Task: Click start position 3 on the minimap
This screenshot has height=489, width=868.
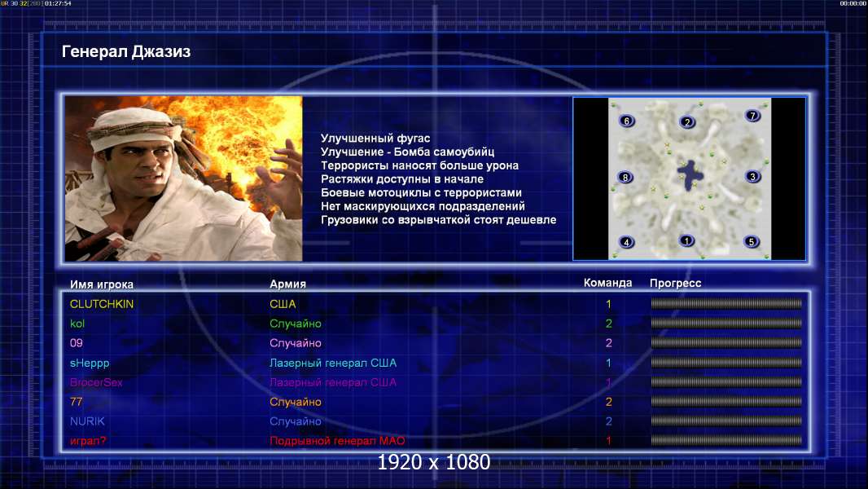Action: click(x=752, y=177)
